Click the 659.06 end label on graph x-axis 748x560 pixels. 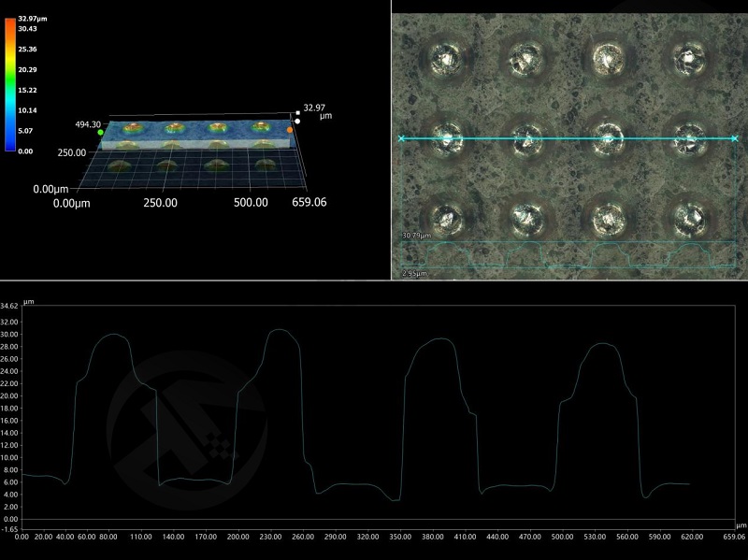[734, 538]
